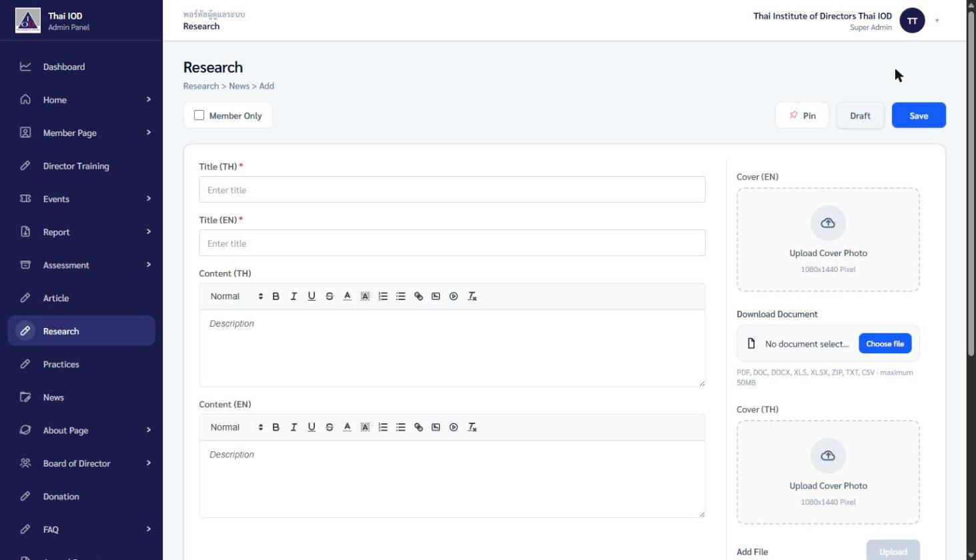Screen dimensions: 976x560
Task: Insert video in Content (TH) editor
Action: click(454, 296)
